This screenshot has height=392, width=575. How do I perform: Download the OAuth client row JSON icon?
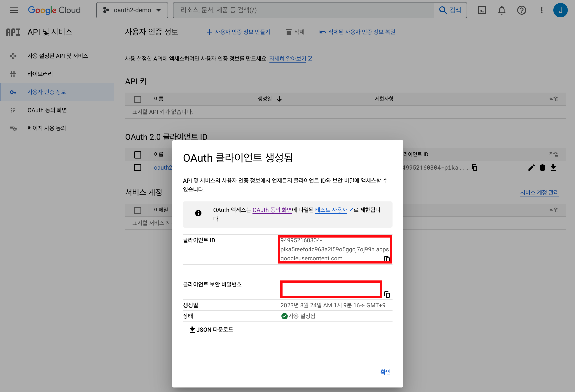click(553, 168)
